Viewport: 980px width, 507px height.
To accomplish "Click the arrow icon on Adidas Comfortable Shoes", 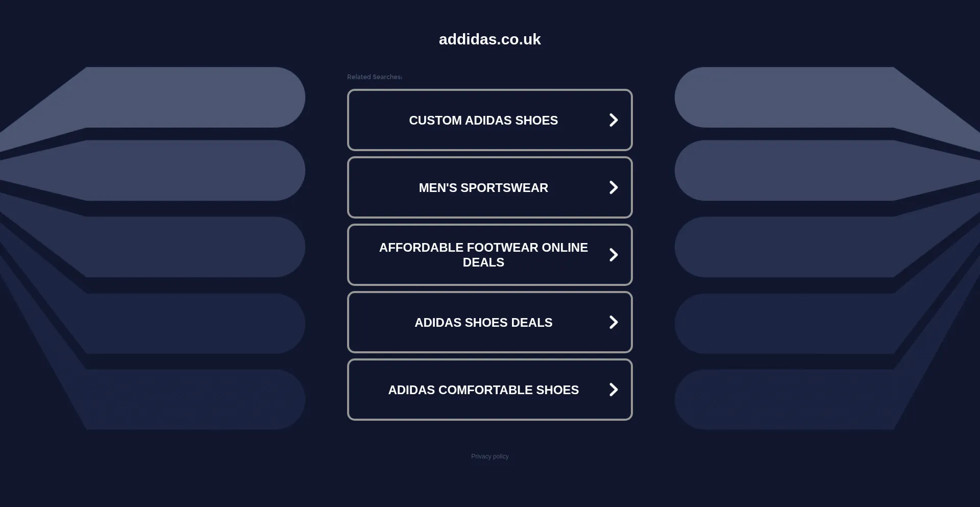I will pyautogui.click(x=614, y=390).
